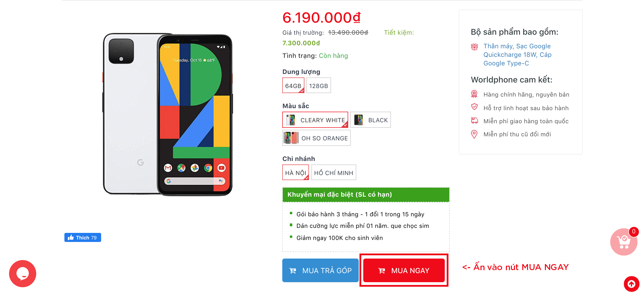Click the gift box icon beside Thân máy
644x292 pixels.
(x=474, y=47)
